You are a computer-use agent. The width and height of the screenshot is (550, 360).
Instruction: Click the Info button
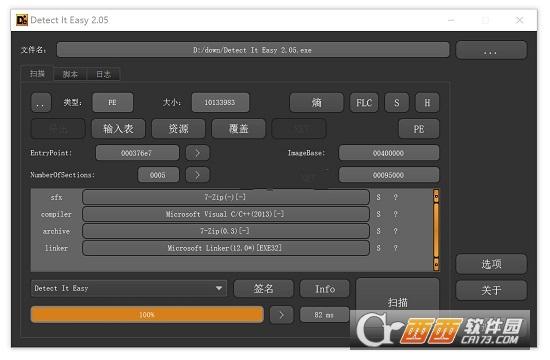(325, 289)
